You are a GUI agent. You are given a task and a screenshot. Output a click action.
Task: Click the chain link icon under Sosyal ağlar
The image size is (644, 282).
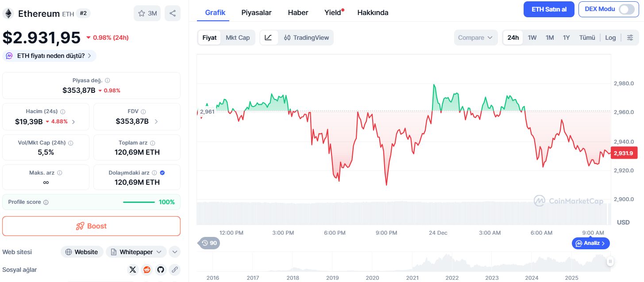[175, 270]
